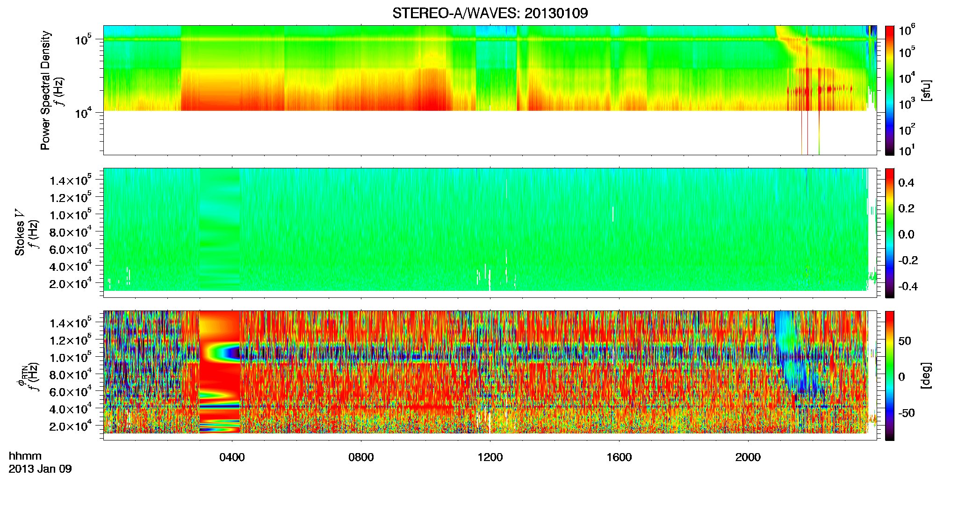
Task: Click the plot title STEREO-A/WAVES: 20130109
Action: tap(490, 13)
